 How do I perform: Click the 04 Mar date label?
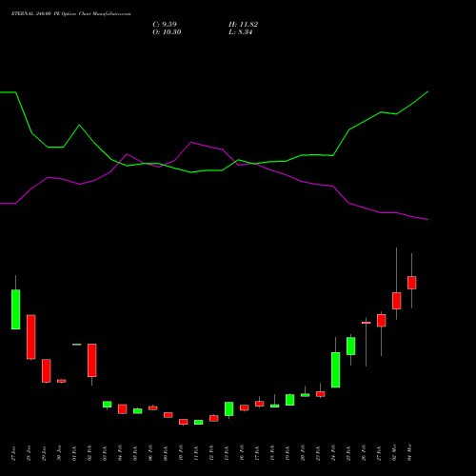point(410,453)
